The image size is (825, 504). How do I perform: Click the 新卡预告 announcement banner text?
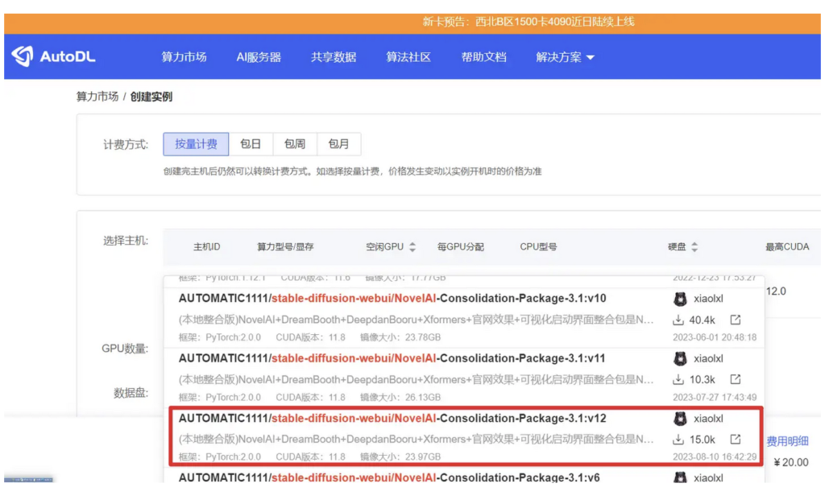pyautogui.click(x=529, y=22)
